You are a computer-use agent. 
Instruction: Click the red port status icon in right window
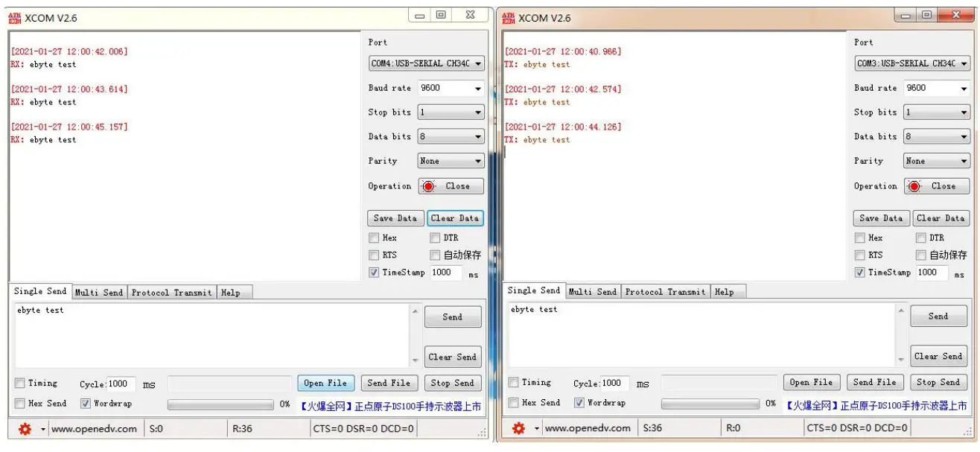914,186
